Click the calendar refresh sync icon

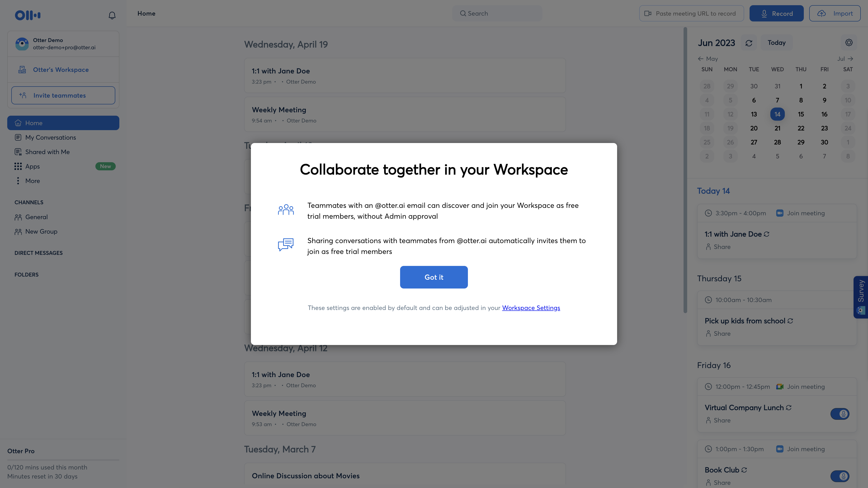click(x=749, y=43)
